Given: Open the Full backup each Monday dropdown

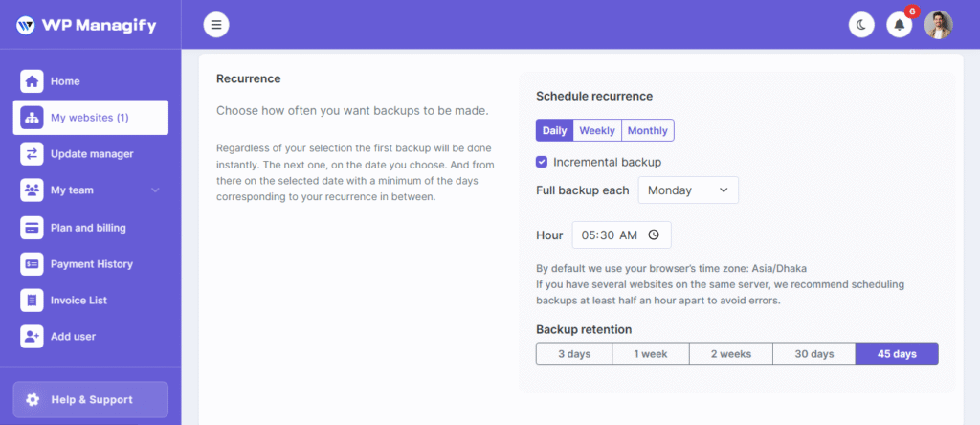Looking at the screenshot, I should (688, 190).
